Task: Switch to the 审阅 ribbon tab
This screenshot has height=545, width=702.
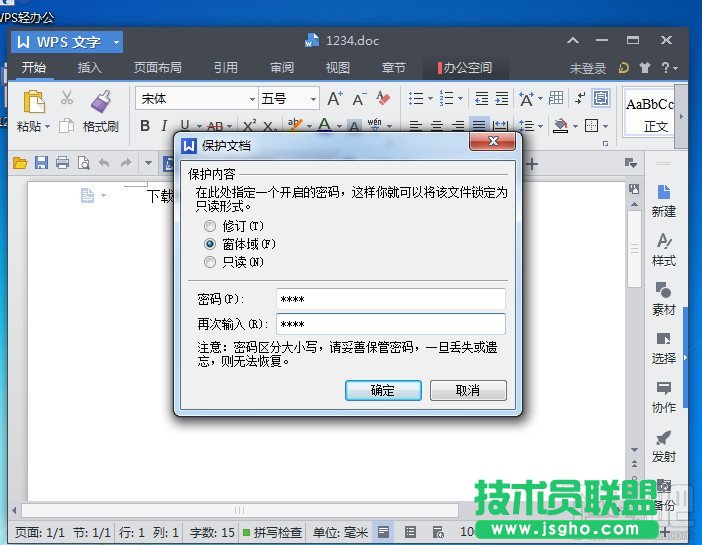Action: coord(282,68)
